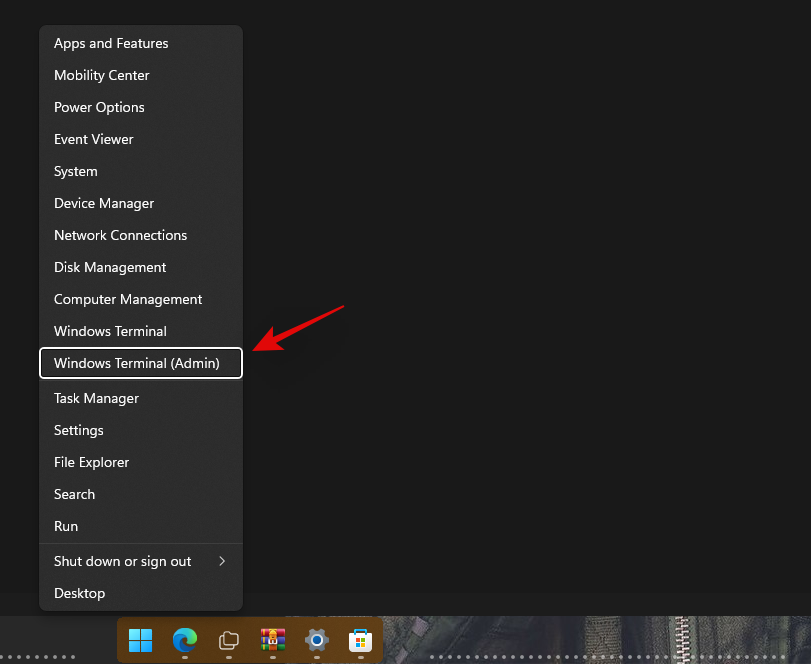The width and height of the screenshot is (811, 664).
Task: Open Task Manager from the menu
Action: [x=96, y=398]
